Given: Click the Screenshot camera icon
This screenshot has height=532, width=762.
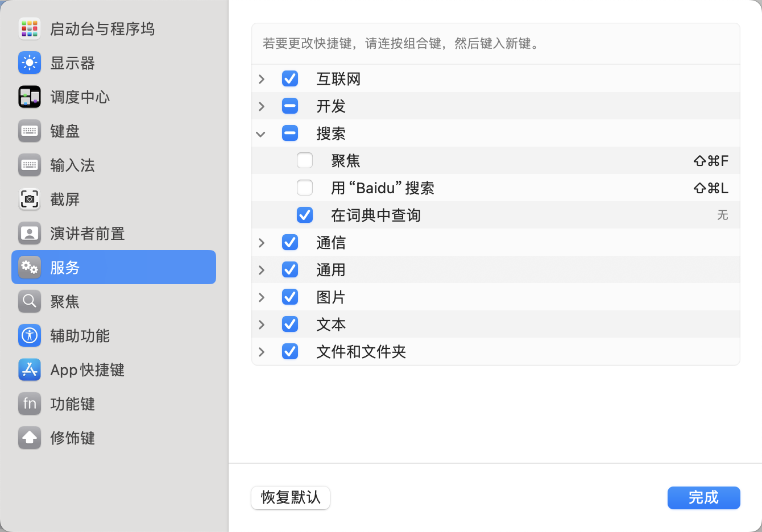Looking at the screenshot, I should 30,199.
